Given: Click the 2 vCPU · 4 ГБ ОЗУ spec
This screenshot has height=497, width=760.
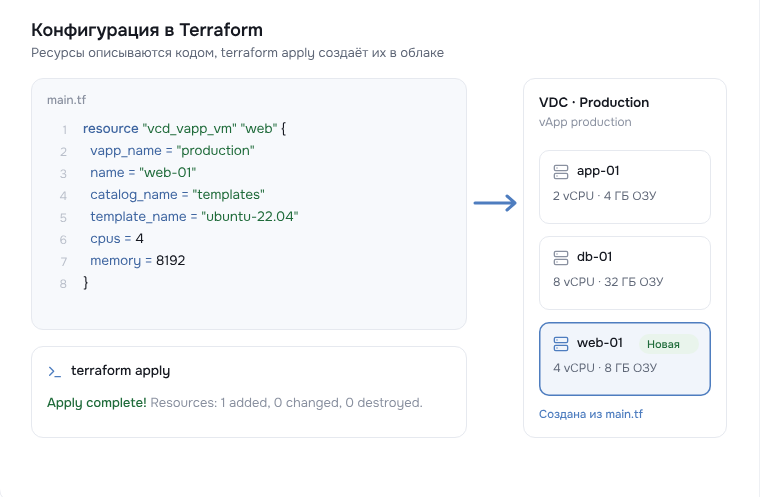Looking at the screenshot, I should point(604,196).
